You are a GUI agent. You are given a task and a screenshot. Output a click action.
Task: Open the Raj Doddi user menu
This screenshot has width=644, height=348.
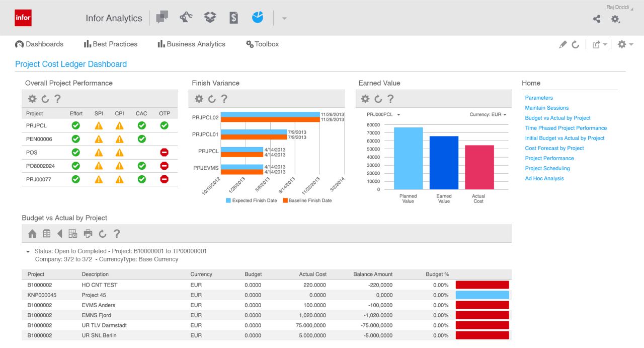pos(620,7)
